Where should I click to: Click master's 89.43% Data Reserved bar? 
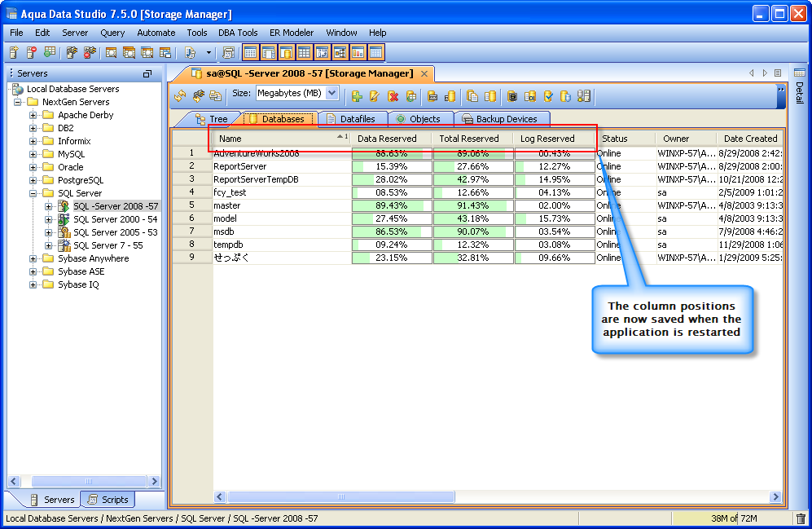click(392, 205)
